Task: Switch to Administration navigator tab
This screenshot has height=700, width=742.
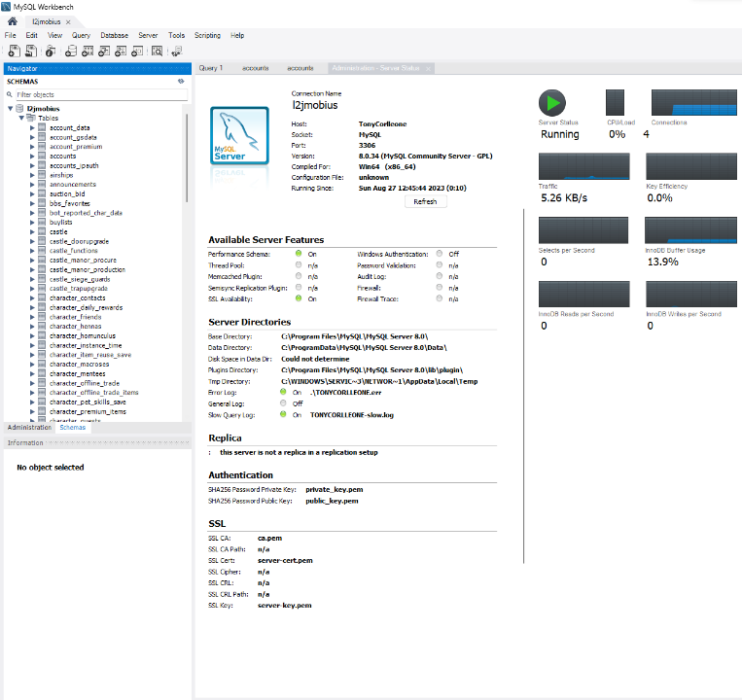Action: tap(29, 427)
